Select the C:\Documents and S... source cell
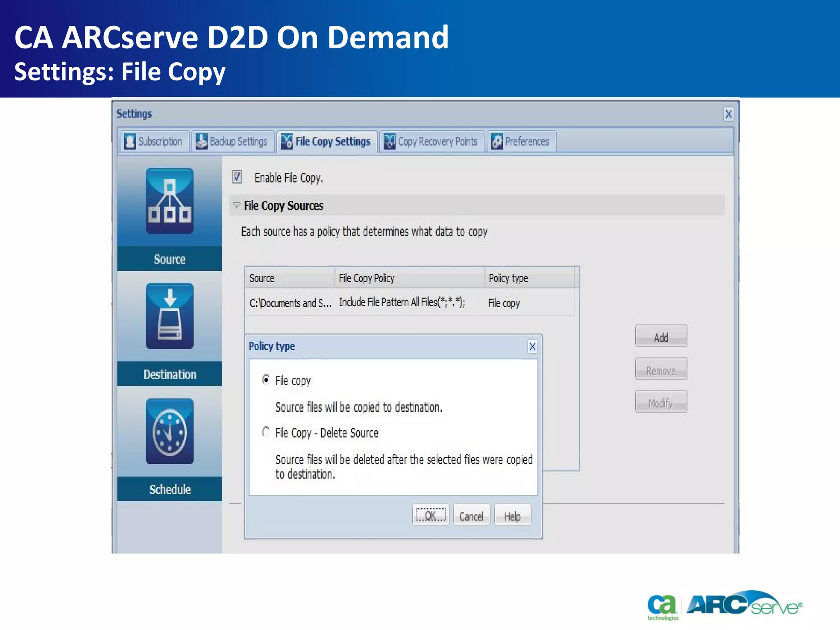Viewport: 840px width, 630px height. 290,303
